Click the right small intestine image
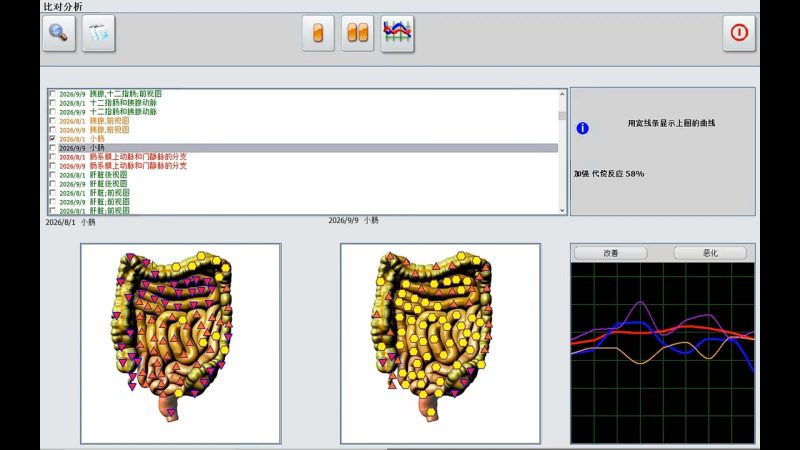The image size is (800, 450). pyautogui.click(x=440, y=343)
